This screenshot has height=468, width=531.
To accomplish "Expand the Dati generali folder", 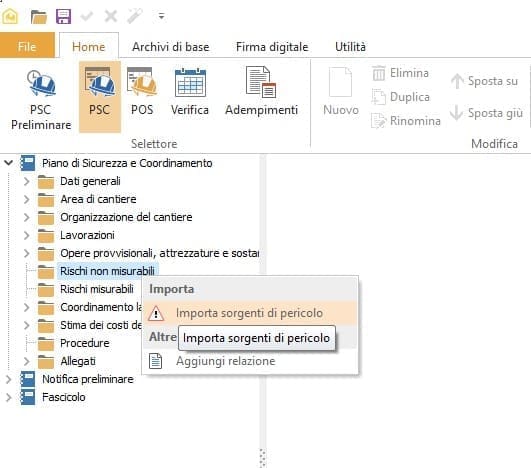I will pos(27,181).
